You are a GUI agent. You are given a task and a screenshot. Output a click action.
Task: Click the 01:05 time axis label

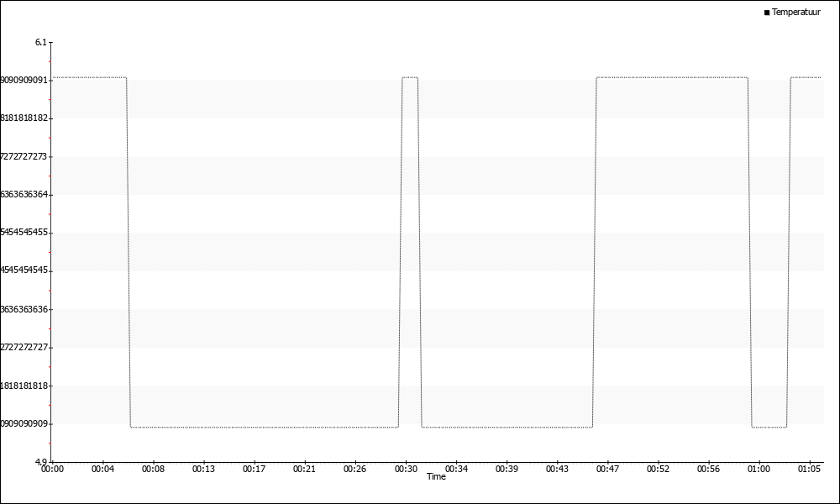(809, 470)
